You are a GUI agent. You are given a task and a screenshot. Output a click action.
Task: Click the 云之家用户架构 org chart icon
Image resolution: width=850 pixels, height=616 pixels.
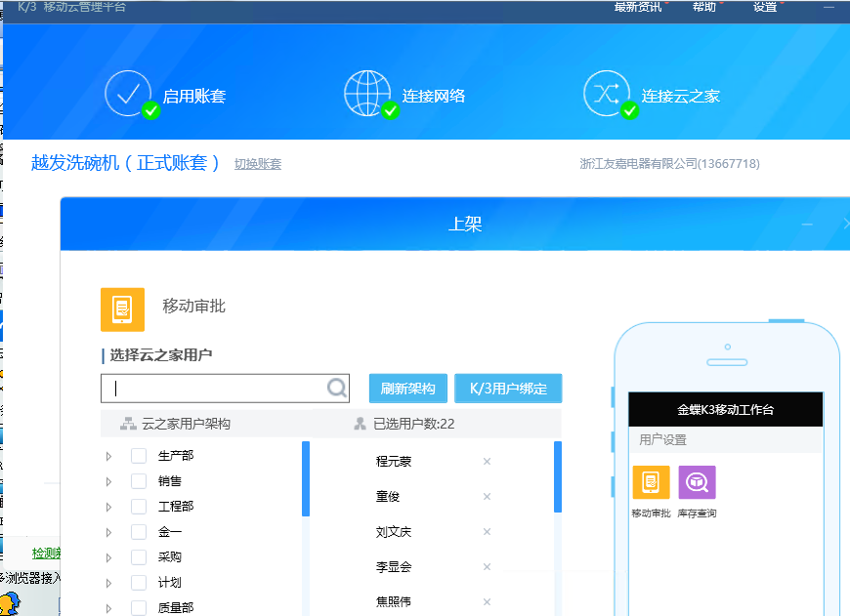pyautogui.click(x=128, y=424)
